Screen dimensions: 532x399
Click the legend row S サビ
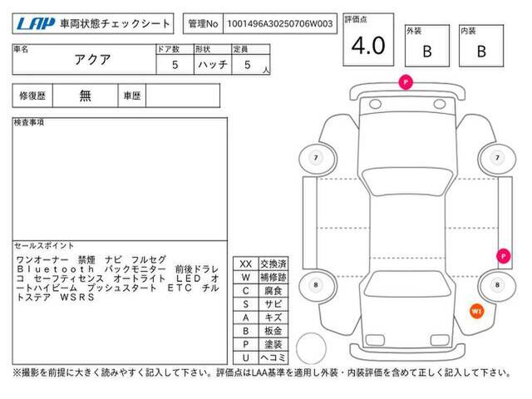point(260,304)
